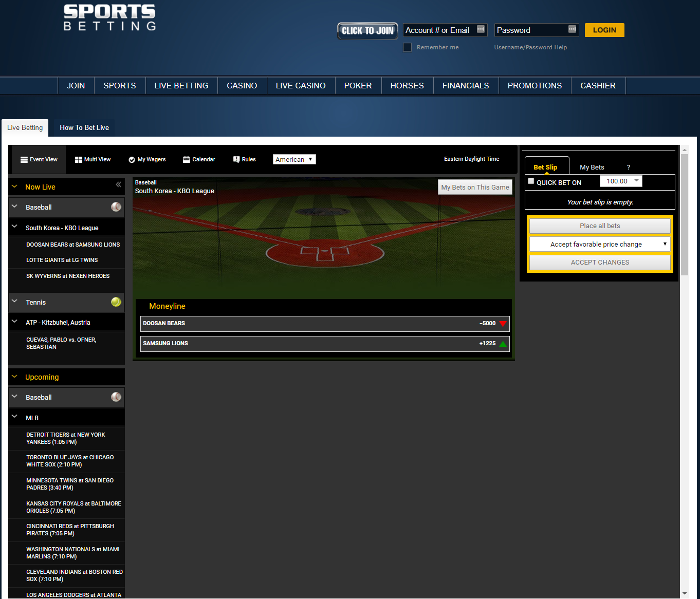Viewport: 700px width, 599px height.
Task: Collapse South Korea - KBO League
Action: pos(14,227)
